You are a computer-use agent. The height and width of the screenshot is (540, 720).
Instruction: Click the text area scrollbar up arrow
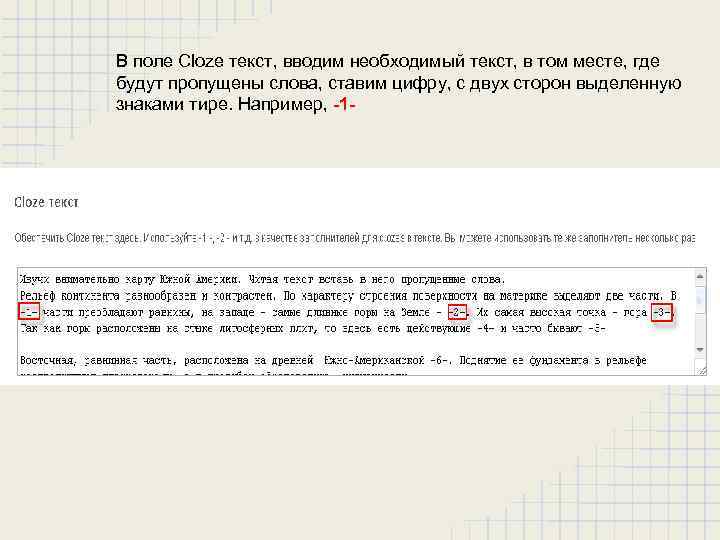pyautogui.click(x=700, y=276)
